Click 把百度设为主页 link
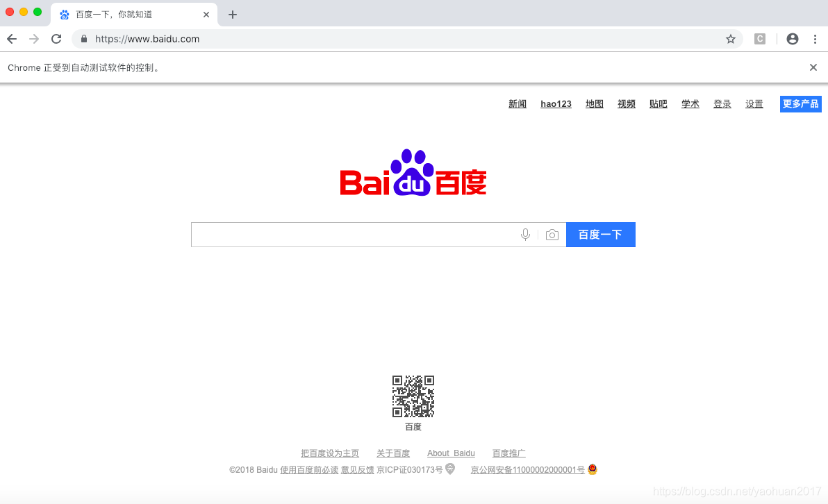 pos(330,453)
